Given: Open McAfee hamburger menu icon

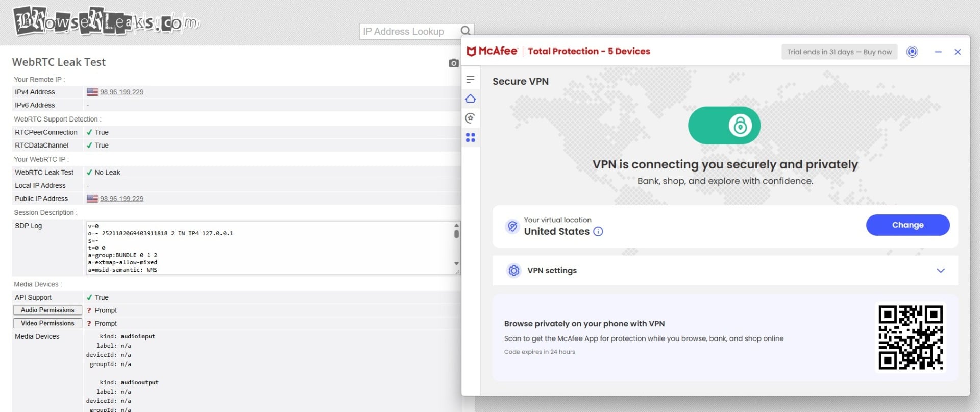Looking at the screenshot, I should (x=470, y=79).
